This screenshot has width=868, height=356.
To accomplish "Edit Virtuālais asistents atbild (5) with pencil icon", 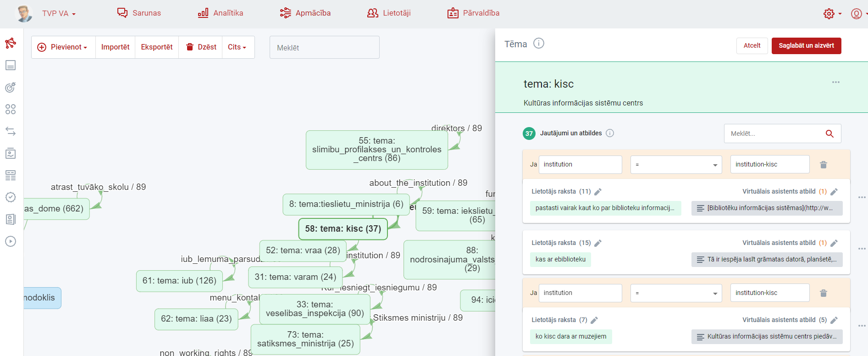I will tap(834, 320).
